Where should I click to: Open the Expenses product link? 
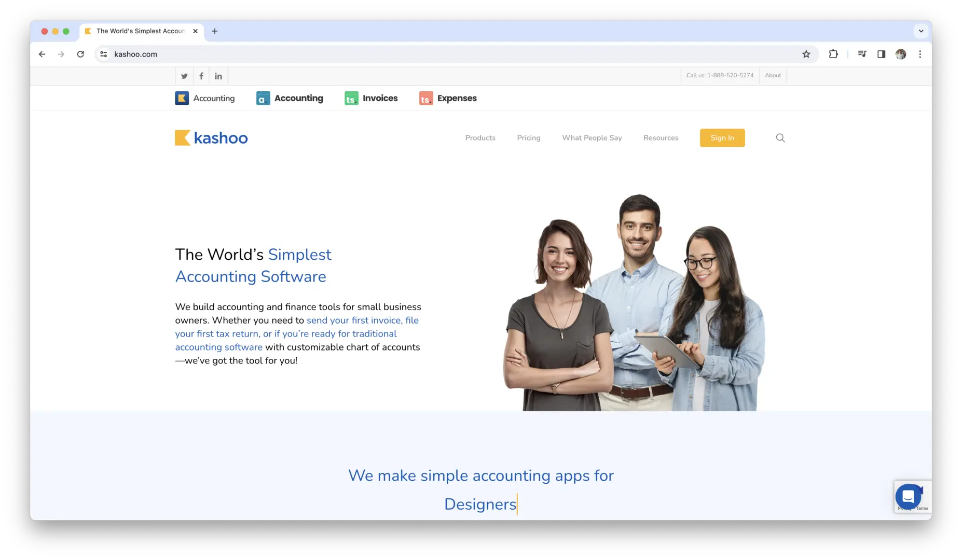[457, 98]
